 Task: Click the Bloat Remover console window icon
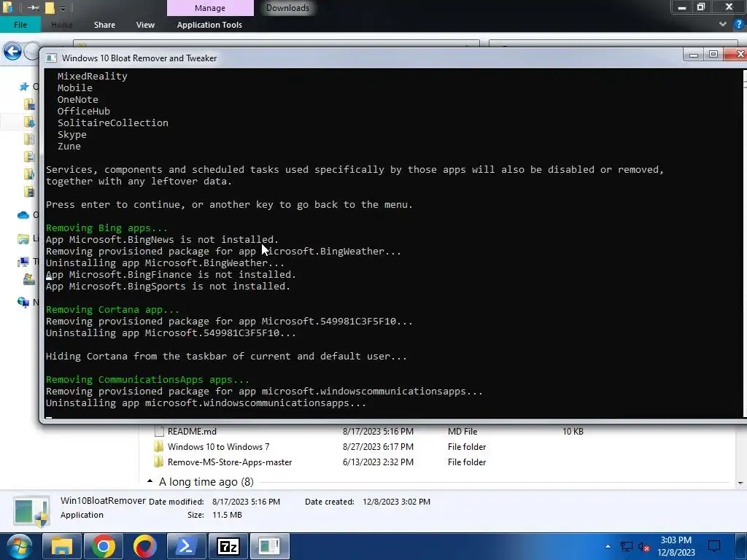point(51,58)
